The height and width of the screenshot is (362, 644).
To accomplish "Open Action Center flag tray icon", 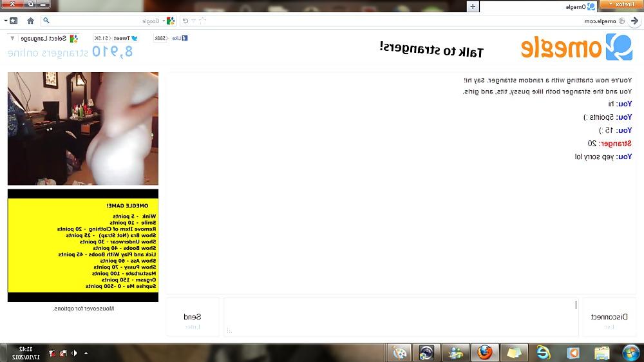I will (52, 353).
